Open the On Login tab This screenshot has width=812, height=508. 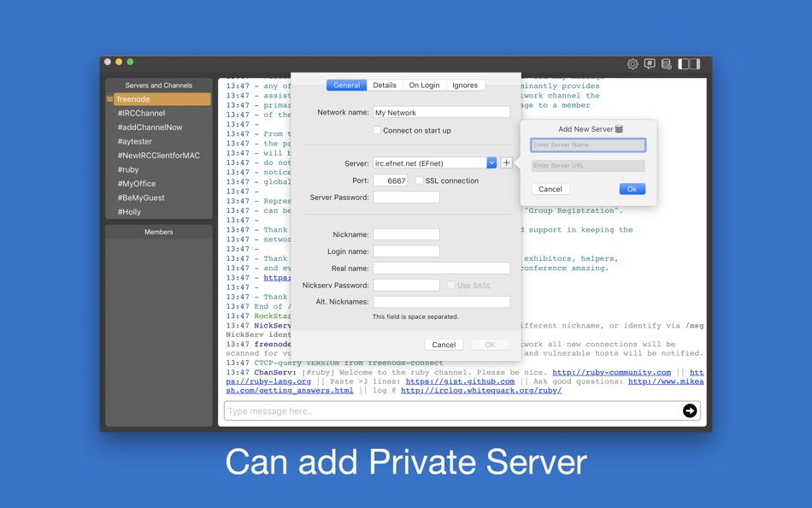(x=424, y=85)
